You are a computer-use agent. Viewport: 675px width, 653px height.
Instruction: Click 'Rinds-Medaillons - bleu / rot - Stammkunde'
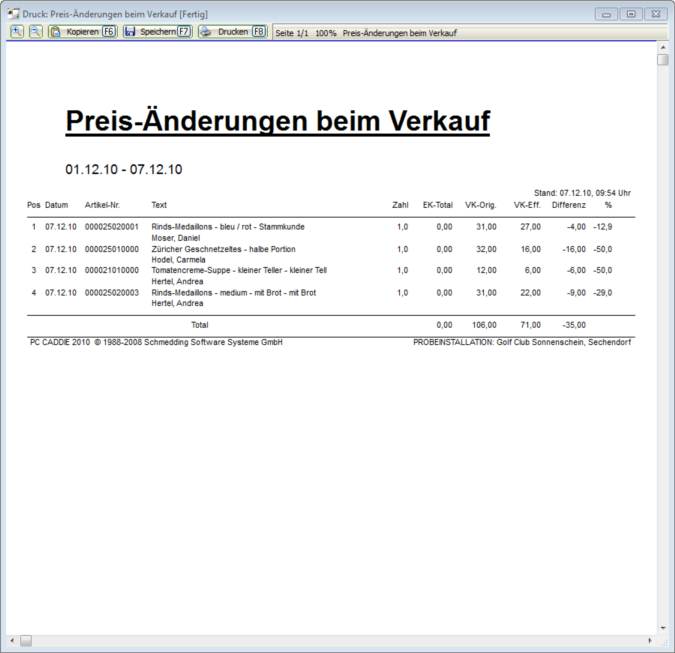click(x=228, y=227)
